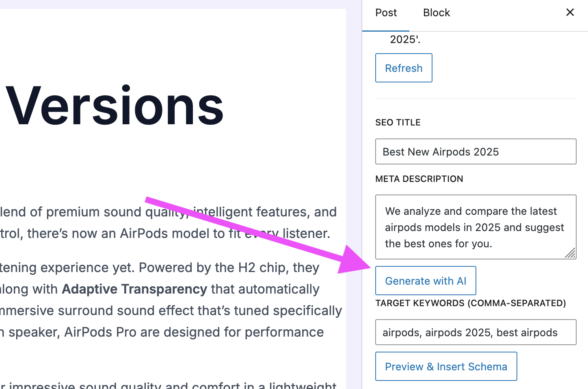
Task: Click the Target Keywords input field
Action: point(475,332)
